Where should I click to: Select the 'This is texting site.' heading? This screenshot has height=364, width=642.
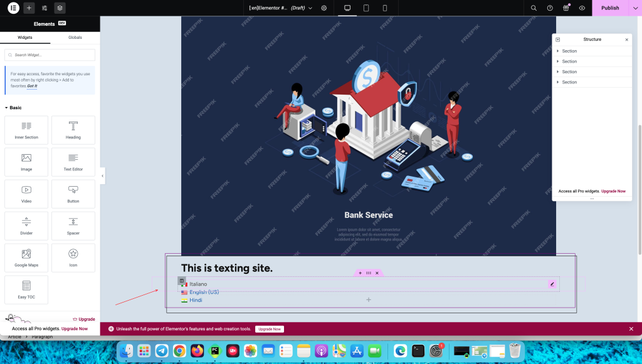tap(227, 268)
